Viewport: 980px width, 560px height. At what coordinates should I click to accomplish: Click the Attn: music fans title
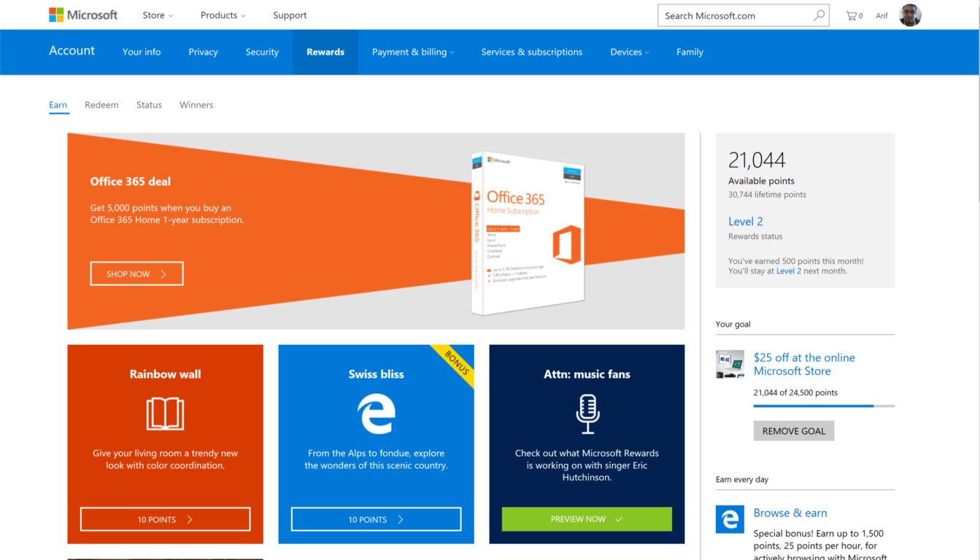[587, 374]
